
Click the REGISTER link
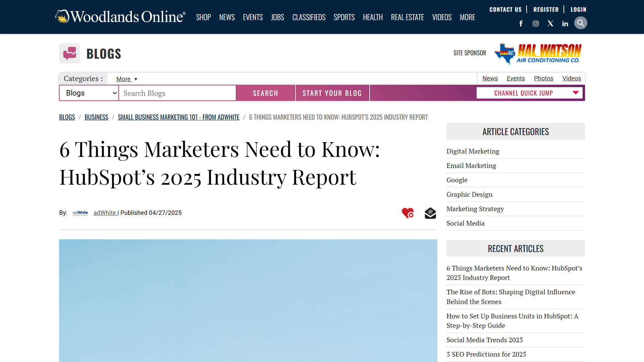click(x=546, y=9)
